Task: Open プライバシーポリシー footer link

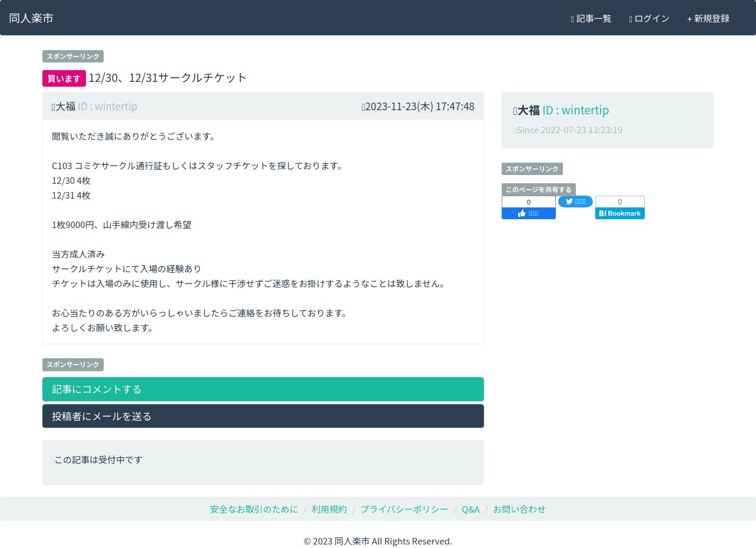Action: pyautogui.click(x=404, y=509)
